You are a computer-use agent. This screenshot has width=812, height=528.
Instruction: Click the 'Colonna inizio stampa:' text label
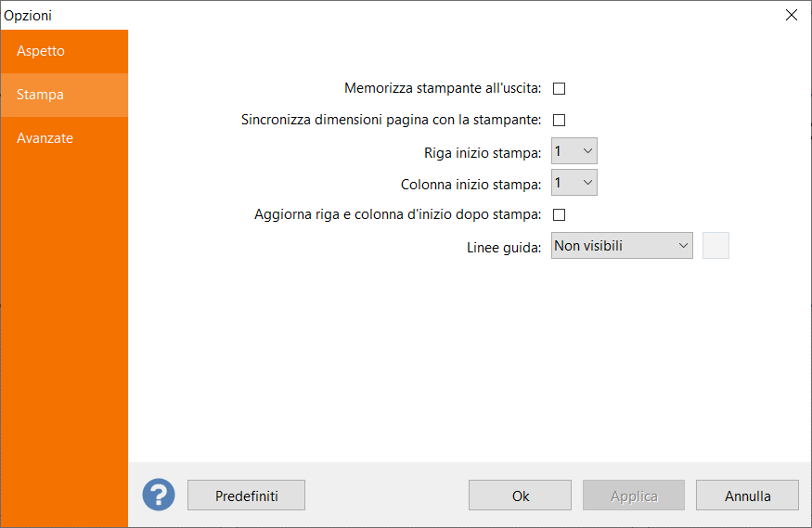pyautogui.click(x=470, y=184)
